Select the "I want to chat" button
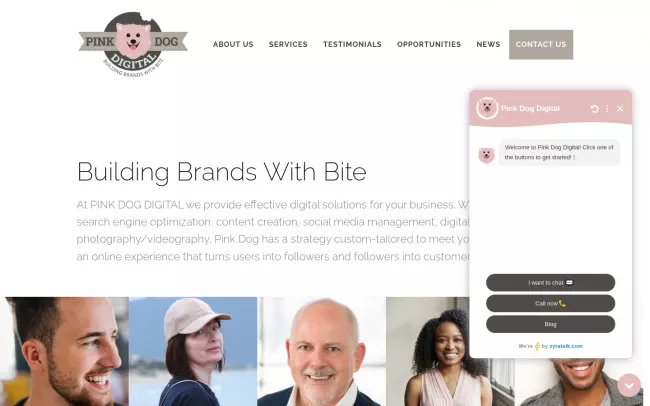Image resolution: width=650 pixels, height=406 pixels. point(551,282)
